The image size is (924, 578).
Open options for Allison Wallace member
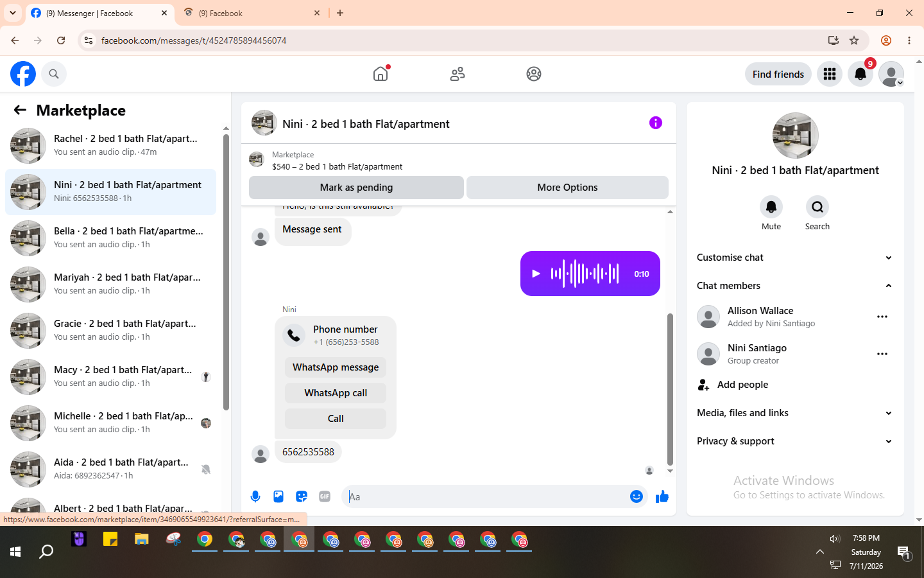tap(882, 317)
